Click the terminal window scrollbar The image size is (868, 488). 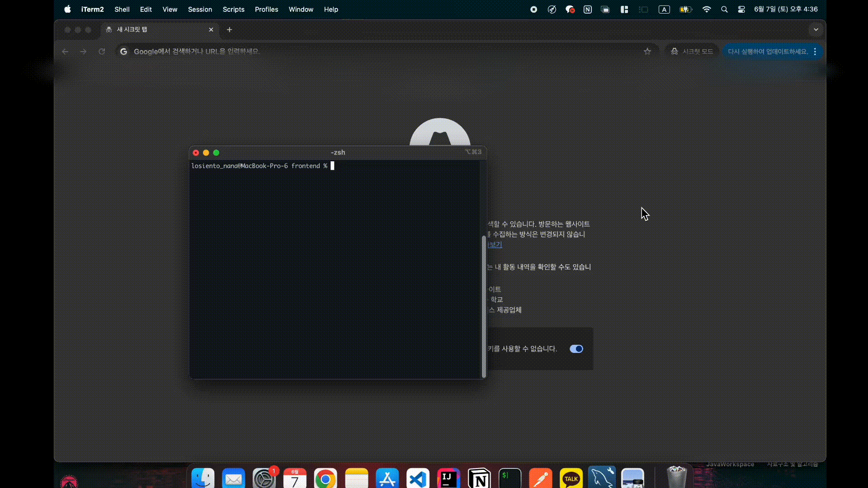point(484,306)
